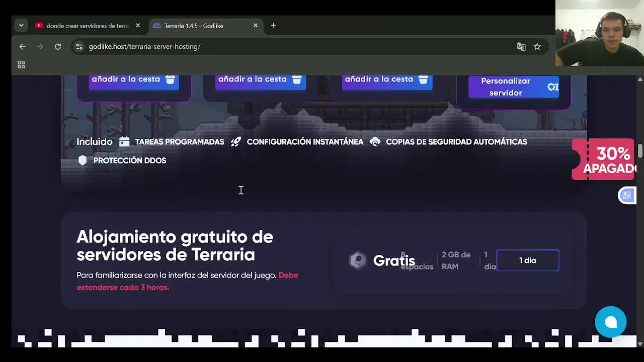Click the calendar icon beside Tareas Programadas
The width and height of the screenshot is (644, 362).
(x=124, y=142)
